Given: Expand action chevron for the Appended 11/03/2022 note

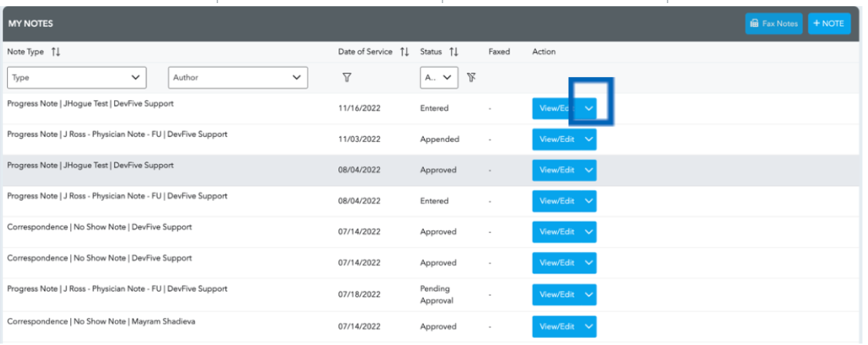Looking at the screenshot, I should pyautogui.click(x=589, y=139).
